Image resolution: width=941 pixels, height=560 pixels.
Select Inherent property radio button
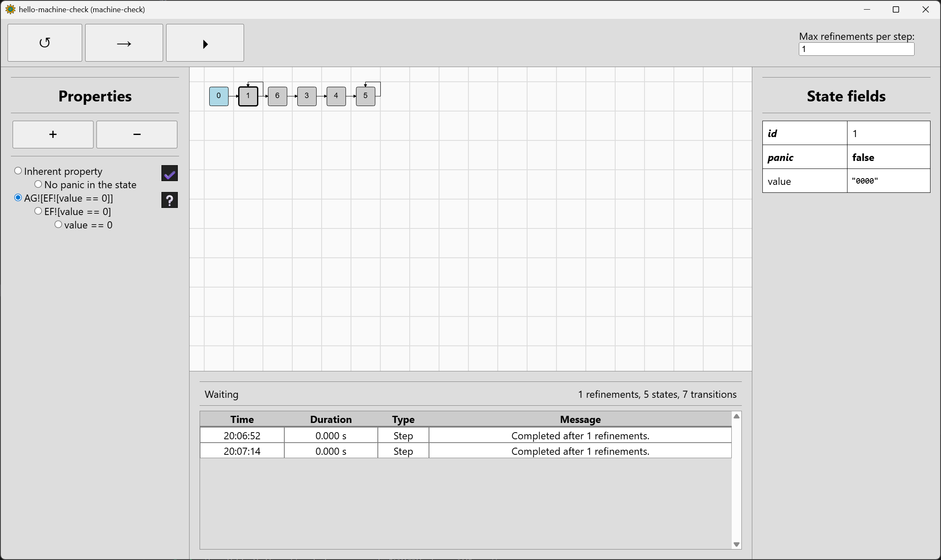(x=18, y=171)
